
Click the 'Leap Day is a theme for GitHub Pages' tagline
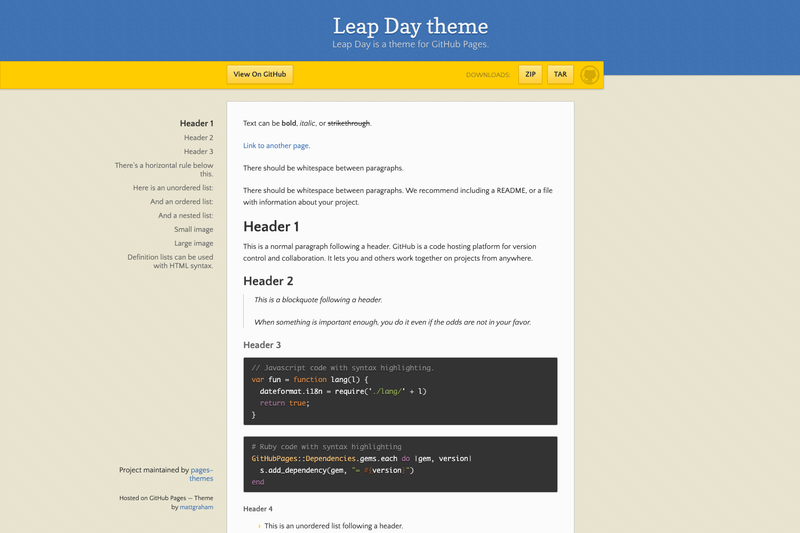coord(410,44)
